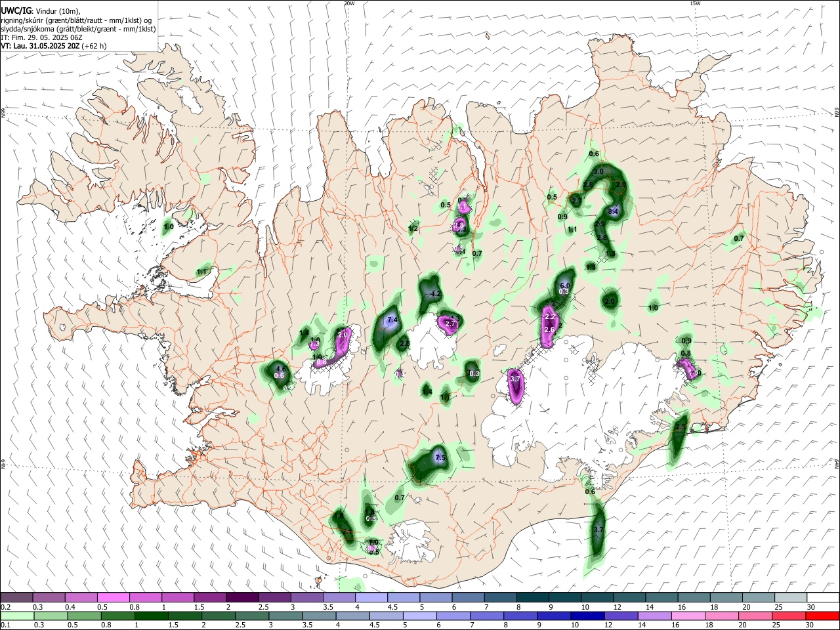Select the white swatch after upper legend 30
Viewport: 840px width, 630px height.
(x=824, y=598)
